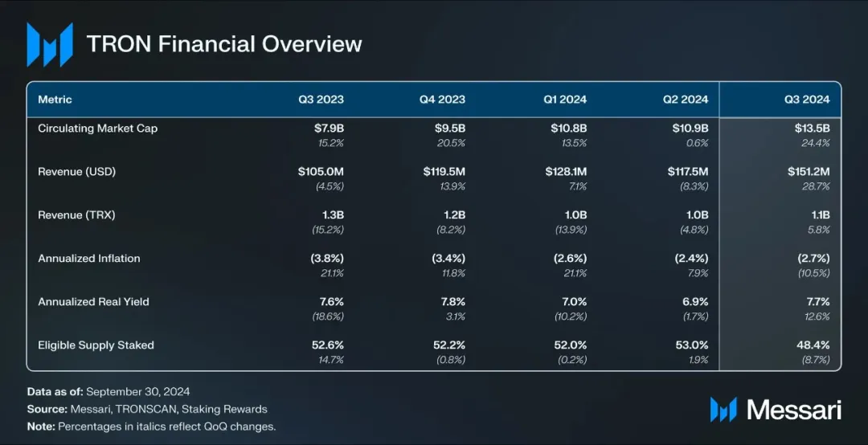Click the '(2.6%)' annualized inflation value

coord(570,259)
